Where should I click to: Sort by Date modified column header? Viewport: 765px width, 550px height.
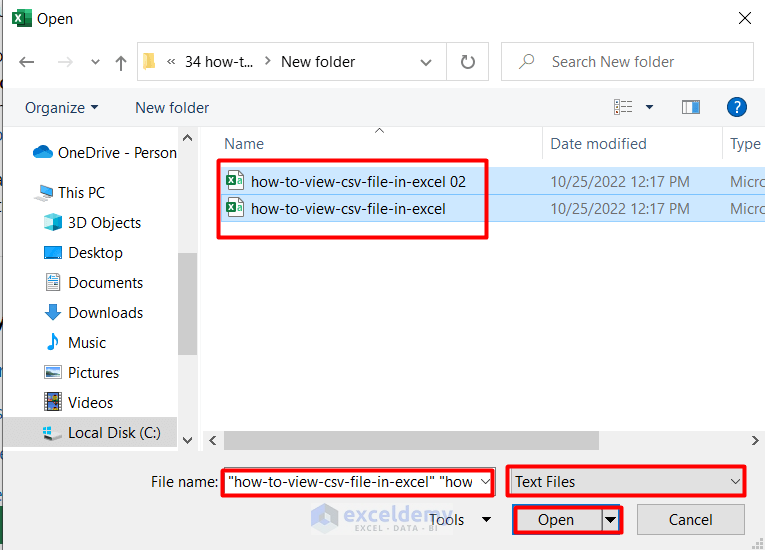pos(598,144)
